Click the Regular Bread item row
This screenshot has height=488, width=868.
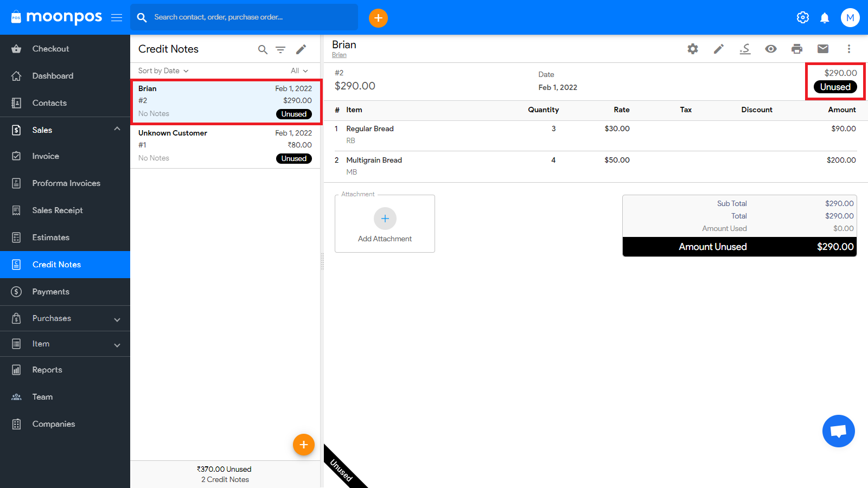tap(596, 135)
